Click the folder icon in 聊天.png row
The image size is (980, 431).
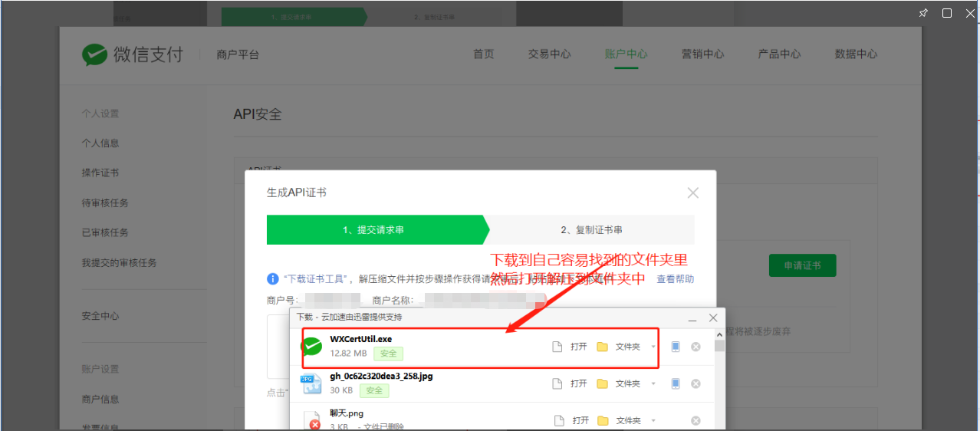[x=602, y=420]
